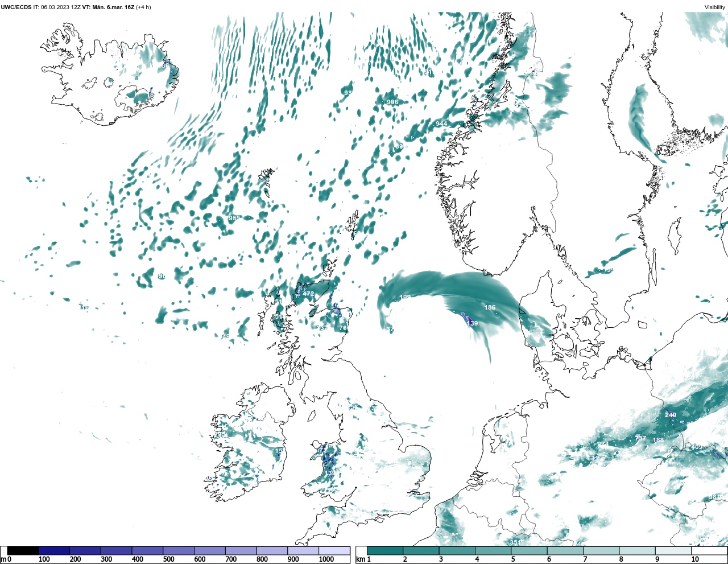Click the '240' value over Poland
Viewport: 728px width, 564px height.
(x=671, y=415)
